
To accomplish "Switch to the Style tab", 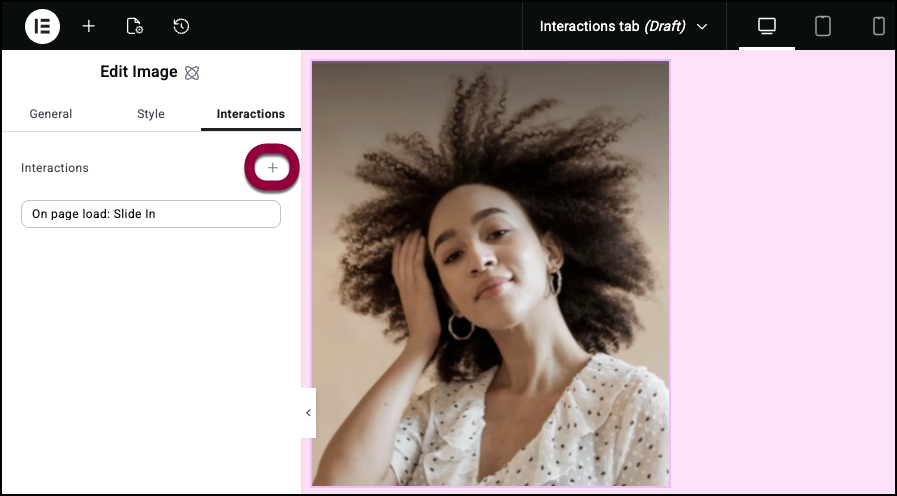I will [x=151, y=114].
